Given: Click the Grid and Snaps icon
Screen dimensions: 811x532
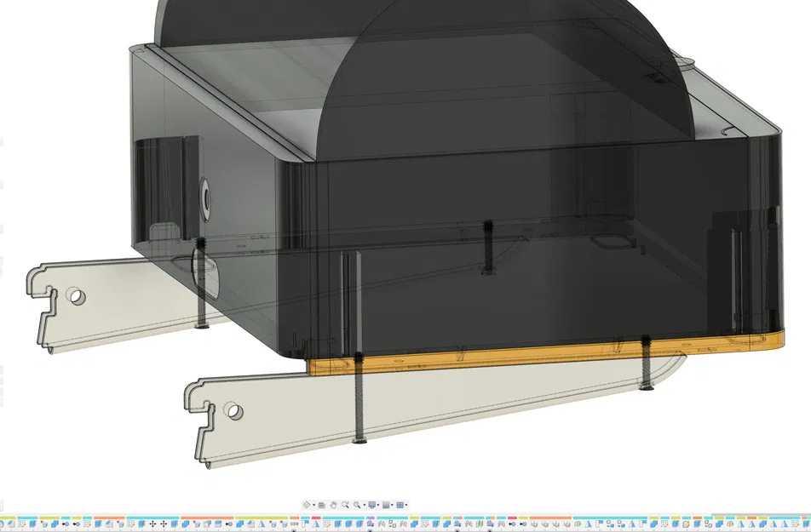Looking at the screenshot, I should point(386,505).
